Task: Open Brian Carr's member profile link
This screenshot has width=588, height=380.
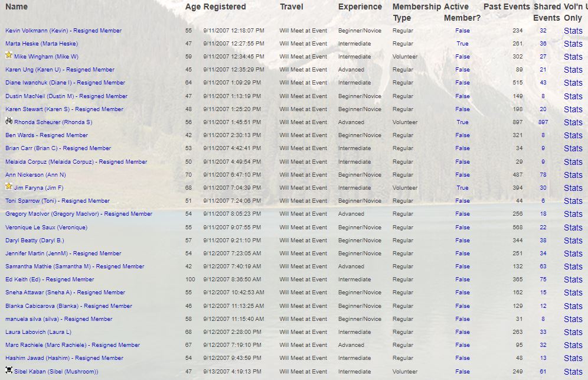Action: [58, 148]
